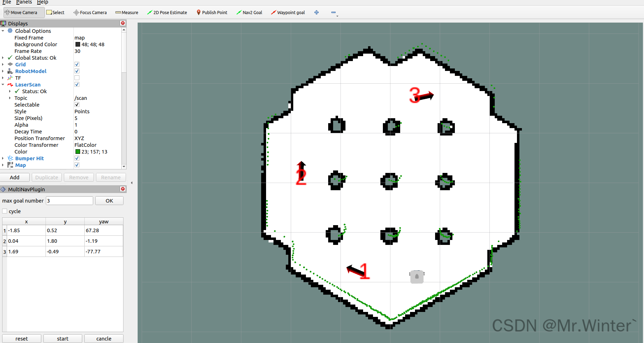The height and width of the screenshot is (343, 644).
Task: Open the Panels menu
Action: [24, 2]
